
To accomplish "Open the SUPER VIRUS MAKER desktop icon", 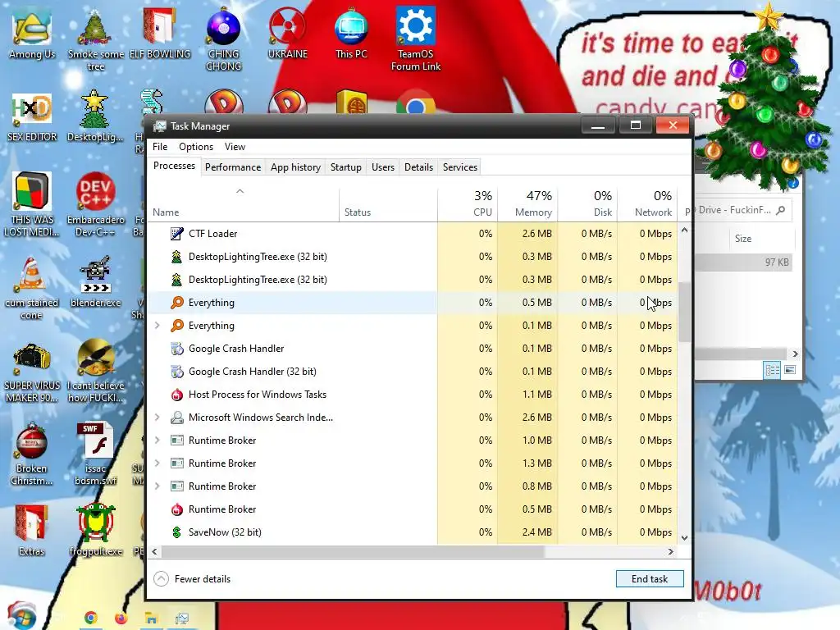I will [32, 358].
